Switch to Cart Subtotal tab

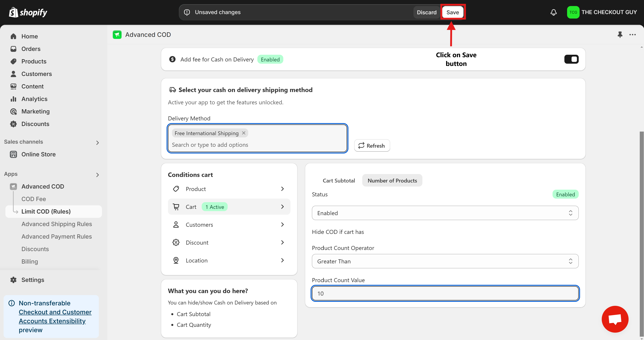339,180
